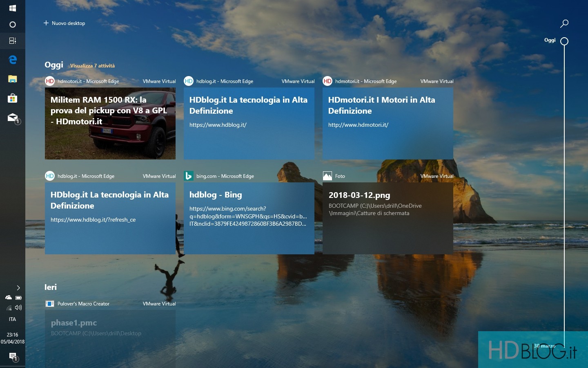Launch Microsoft Edge from taskbar
Image resolution: width=588 pixels, height=368 pixels.
tap(13, 60)
